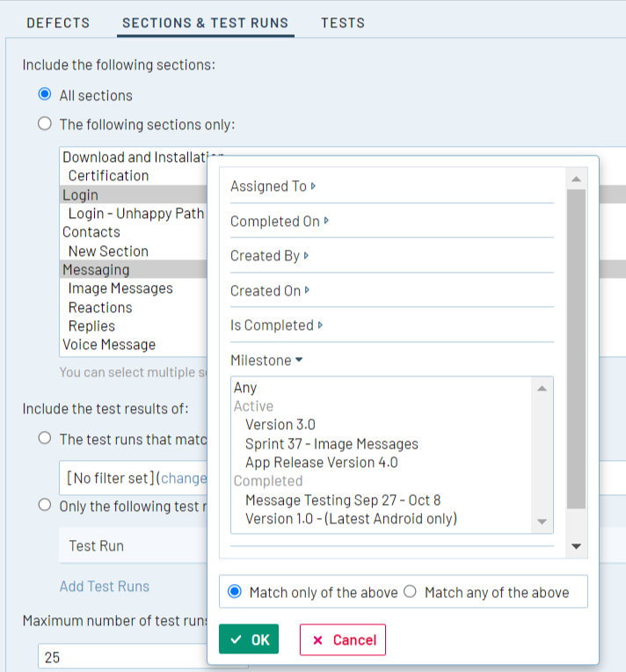Expand the Is Completed filter
The image size is (626, 672).
point(276,325)
